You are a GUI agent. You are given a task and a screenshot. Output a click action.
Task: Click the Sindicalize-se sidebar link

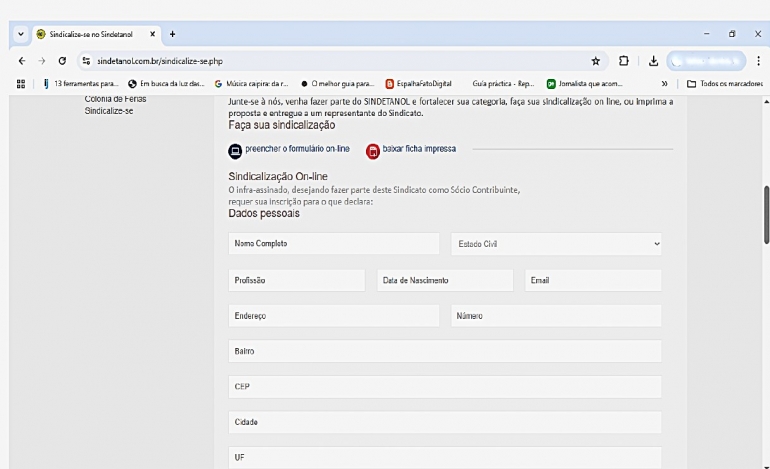(x=109, y=111)
